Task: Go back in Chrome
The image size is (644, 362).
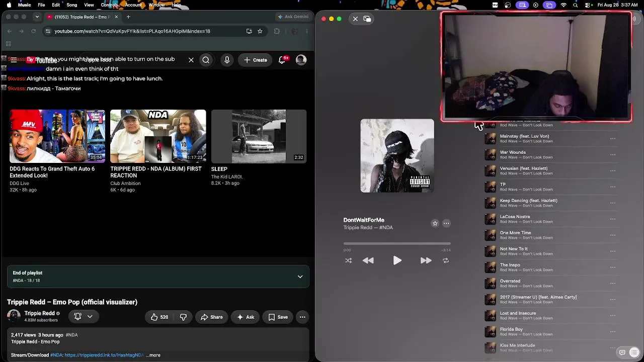Action: 9,31
